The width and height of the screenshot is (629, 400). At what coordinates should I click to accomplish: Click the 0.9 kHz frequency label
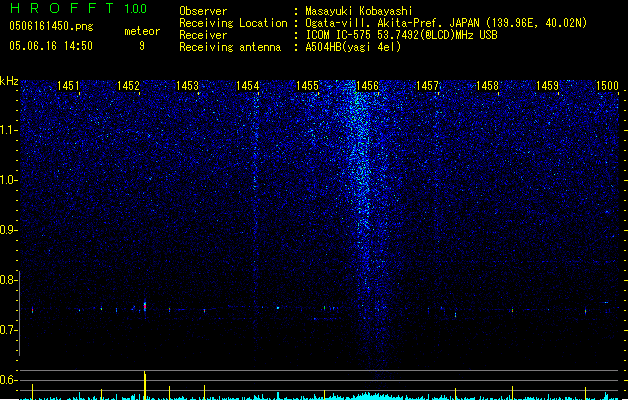pos(8,230)
